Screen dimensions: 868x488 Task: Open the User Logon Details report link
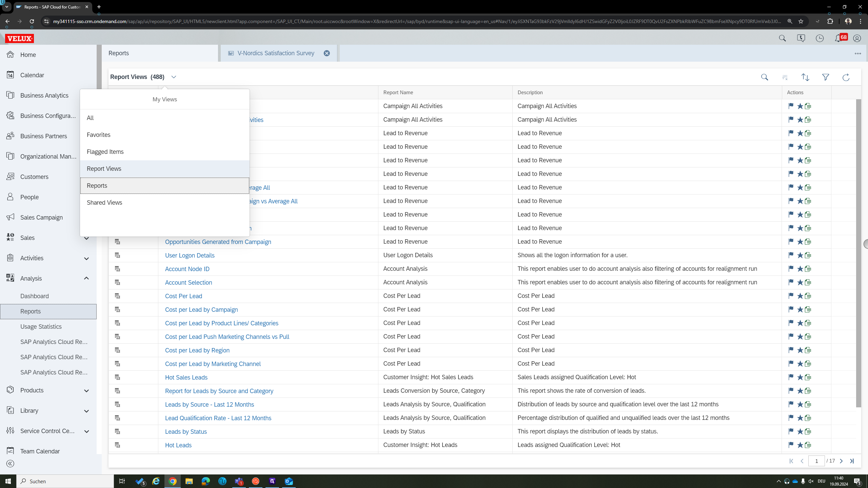tap(190, 255)
